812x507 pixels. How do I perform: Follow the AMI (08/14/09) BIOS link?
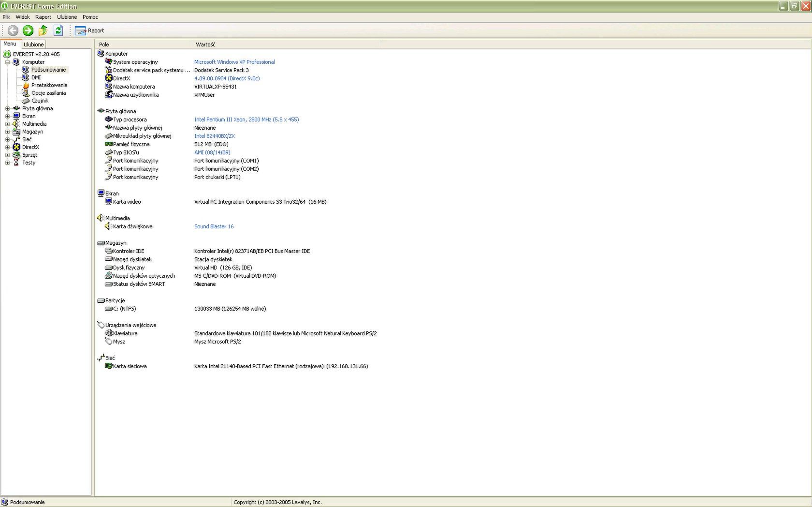[x=212, y=152]
